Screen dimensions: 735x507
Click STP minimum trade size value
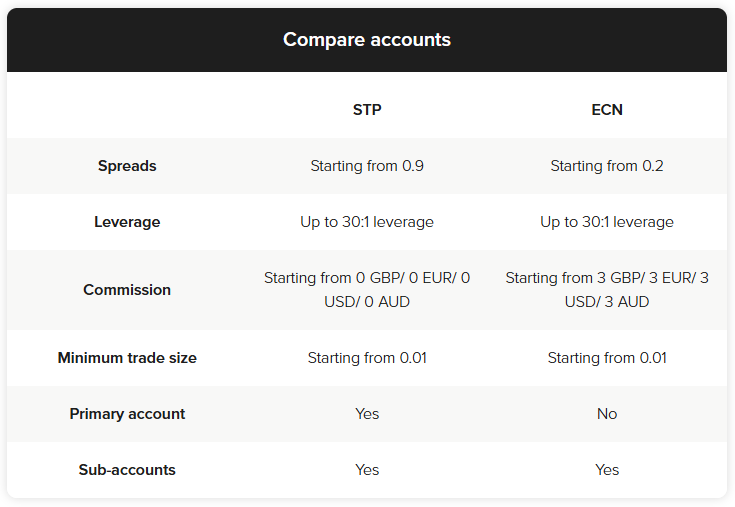pyautogui.click(x=367, y=358)
